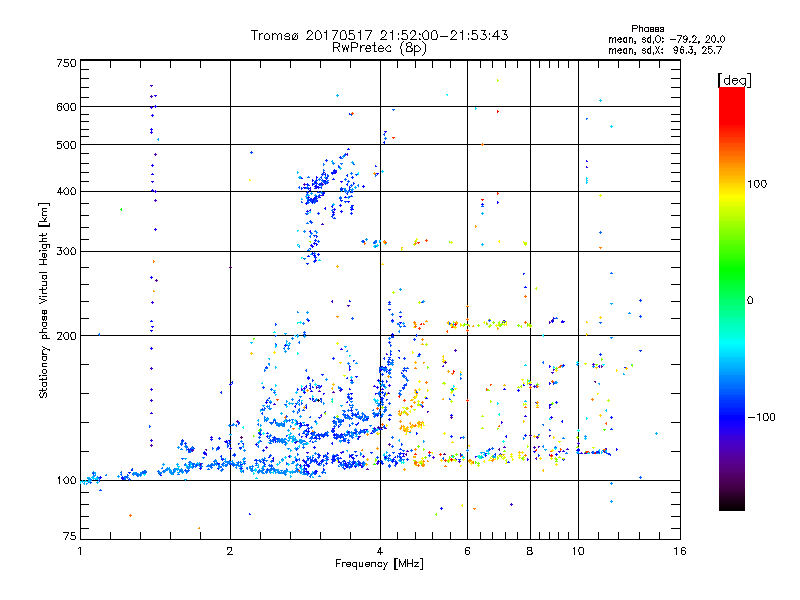This screenshot has width=800, height=600.
Task: Click the plot title 'Tromsø 20170517 21:52:00-21:53:43'
Action: coord(379,35)
